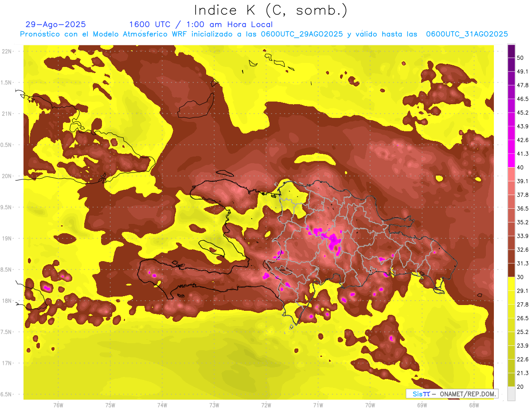Click the "32.6" colorbar value
Screen dimensions: 532x411
tap(523, 250)
